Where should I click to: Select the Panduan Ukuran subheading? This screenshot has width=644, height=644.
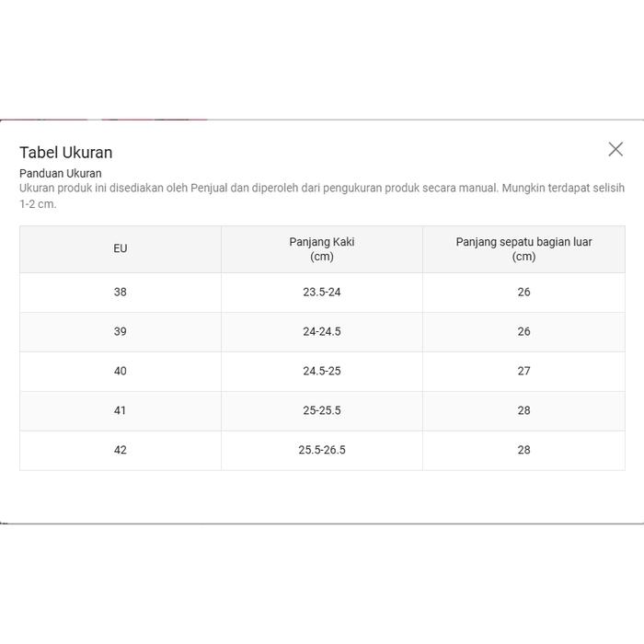click(61, 173)
